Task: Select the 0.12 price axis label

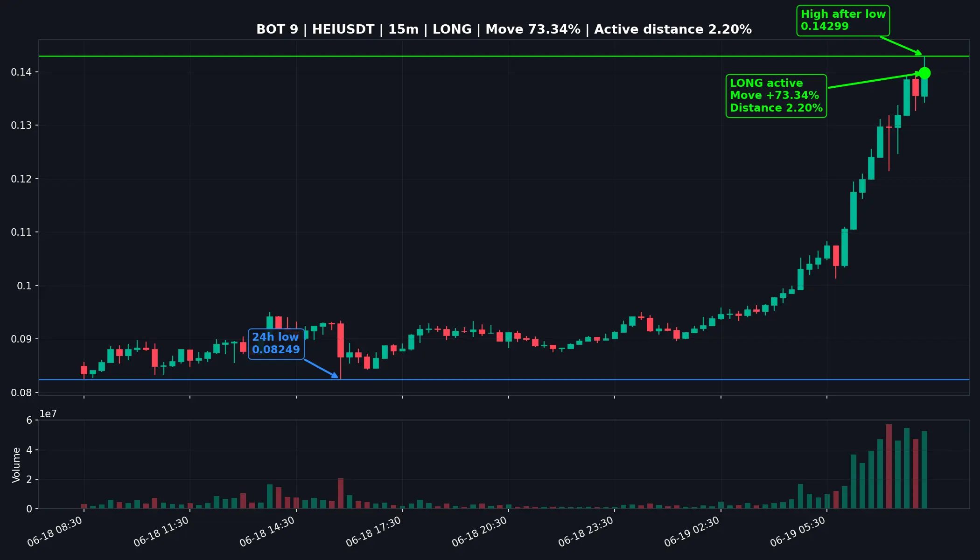Action: click(x=21, y=179)
